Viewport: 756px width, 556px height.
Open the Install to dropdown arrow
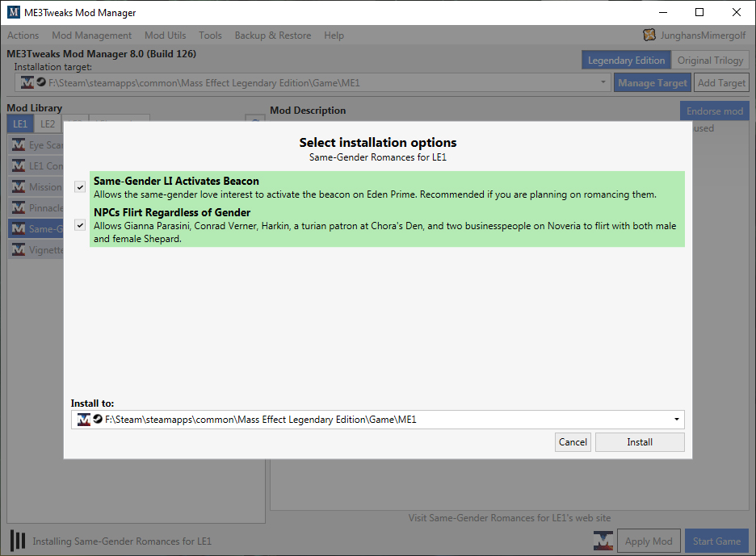[x=677, y=419]
